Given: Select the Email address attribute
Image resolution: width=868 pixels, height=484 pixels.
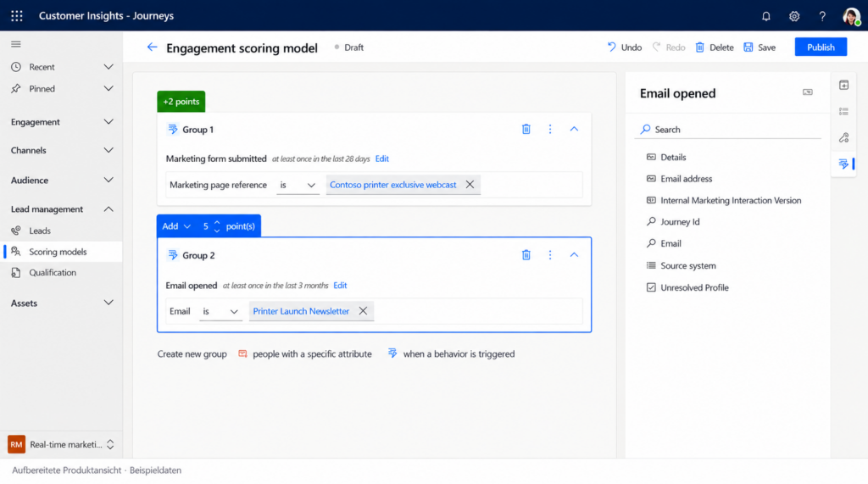Looking at the screenshot, I should pyautogui.click(x=679, y=179).
